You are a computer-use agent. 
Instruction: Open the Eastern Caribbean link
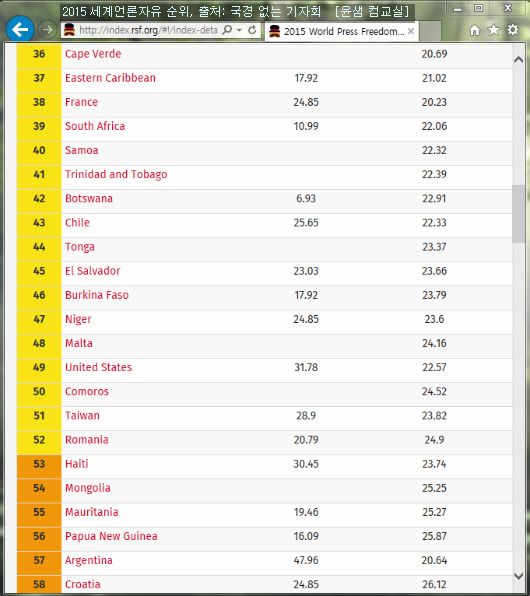click(x=110, y=78)
